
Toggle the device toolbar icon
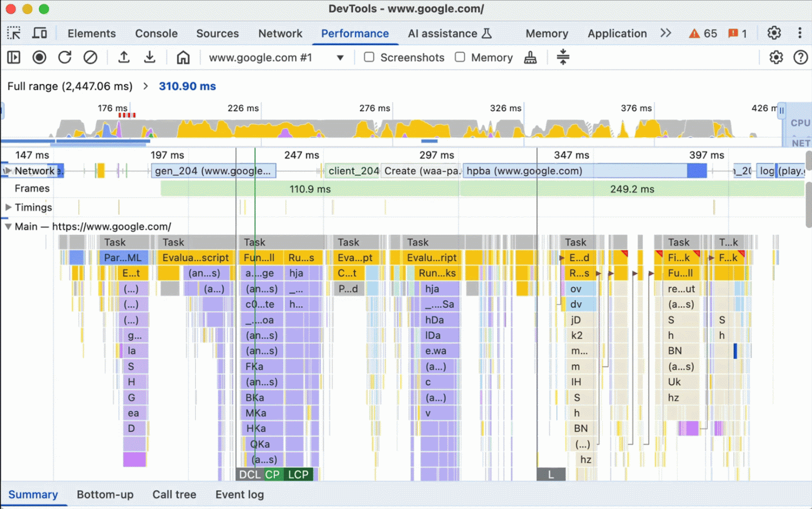click(40, 34)
